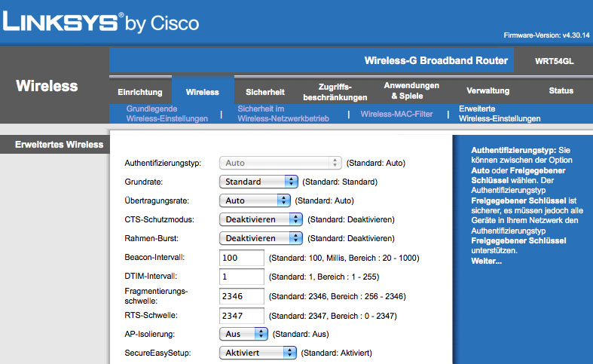593x364 pixels.
Task: Click the Linksys by Cisco logo
Action: click(x=101, y=22)
